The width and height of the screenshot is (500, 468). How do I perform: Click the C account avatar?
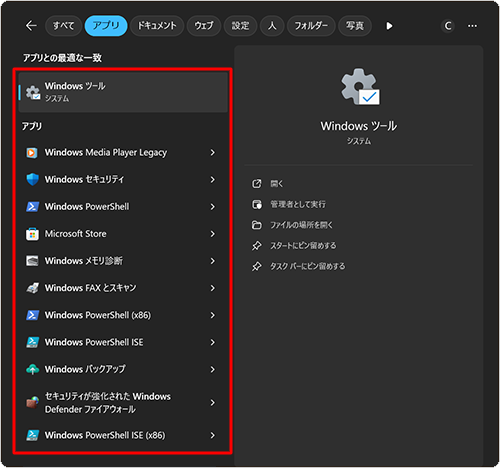click(x=448, y=26)
